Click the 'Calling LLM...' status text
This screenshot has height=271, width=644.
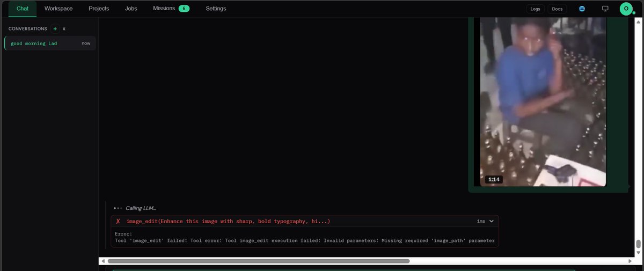[x=141, y=208]
